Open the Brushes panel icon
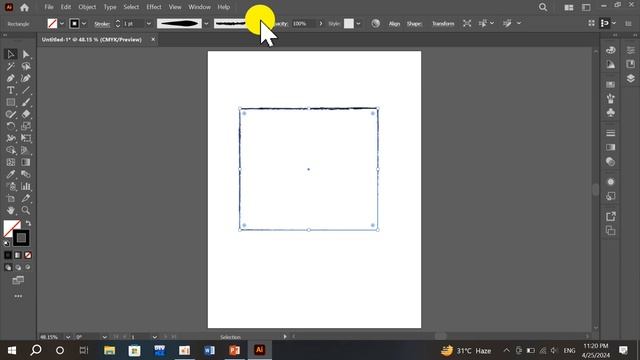This screenshot has height=360, width=640. pyautogui.click(x=611, y=98)
